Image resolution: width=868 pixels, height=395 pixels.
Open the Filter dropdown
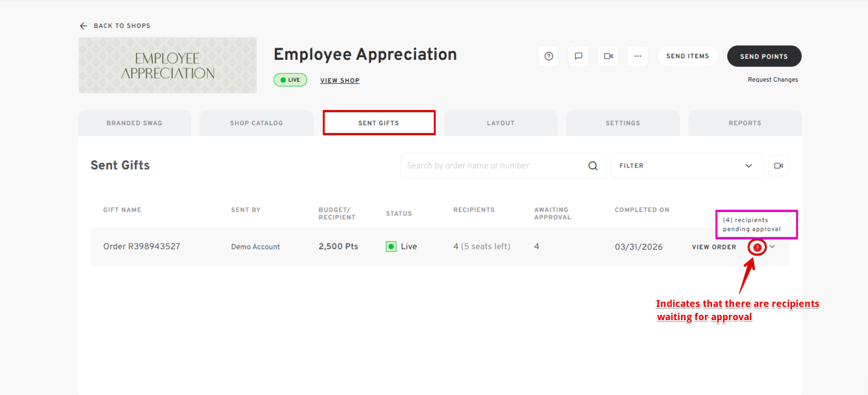[687, 166]
